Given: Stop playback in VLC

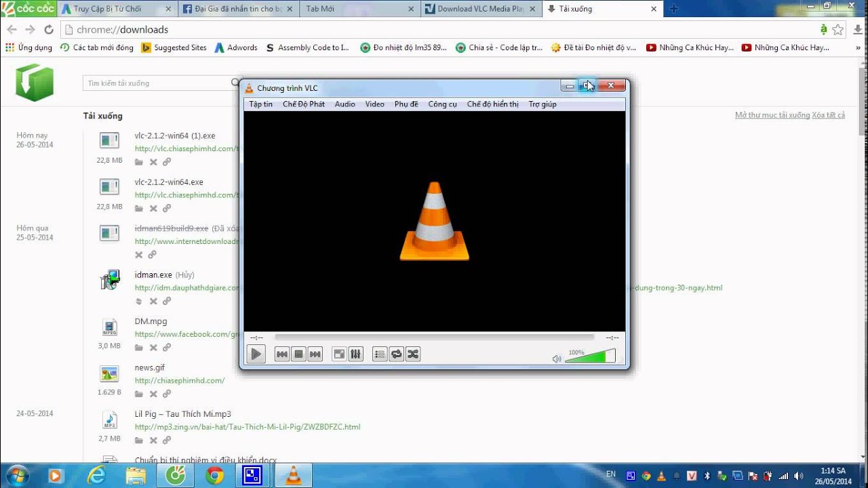Looking at the screenshot, I should 298,354.
